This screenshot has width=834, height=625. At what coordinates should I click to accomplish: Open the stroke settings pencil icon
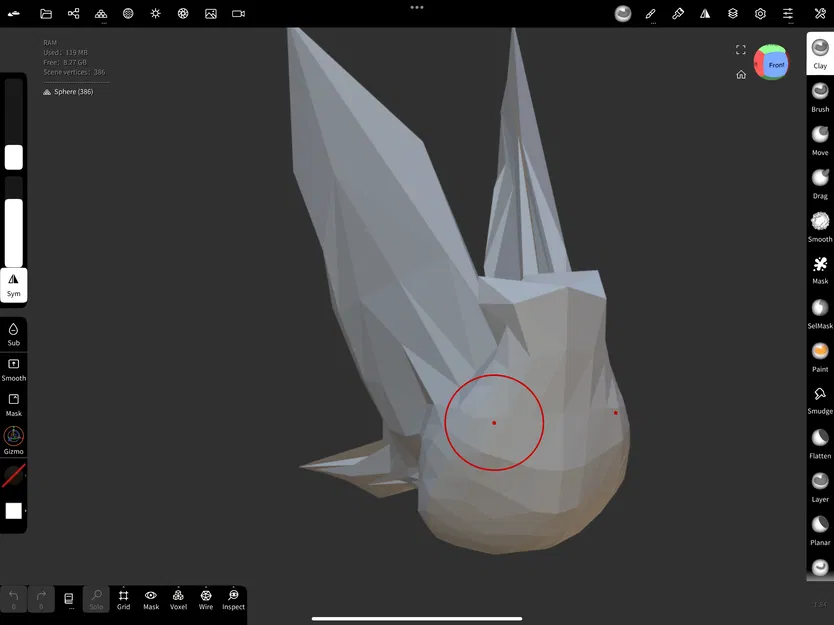[651, 13]
